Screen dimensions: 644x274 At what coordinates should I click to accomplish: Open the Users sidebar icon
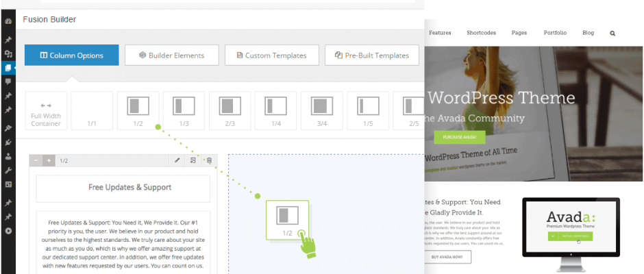pos(8,156)
